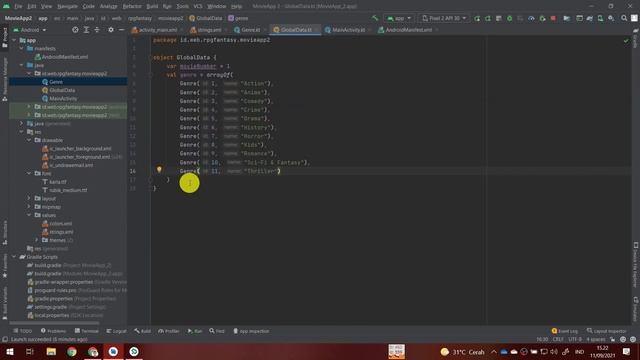Open the VCS menu

198,6
